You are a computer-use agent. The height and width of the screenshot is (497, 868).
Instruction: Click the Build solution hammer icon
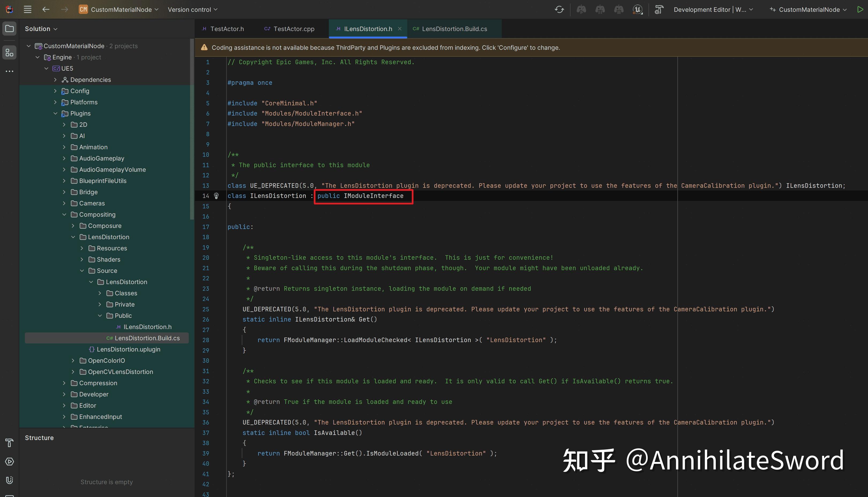tap(659, 10)
